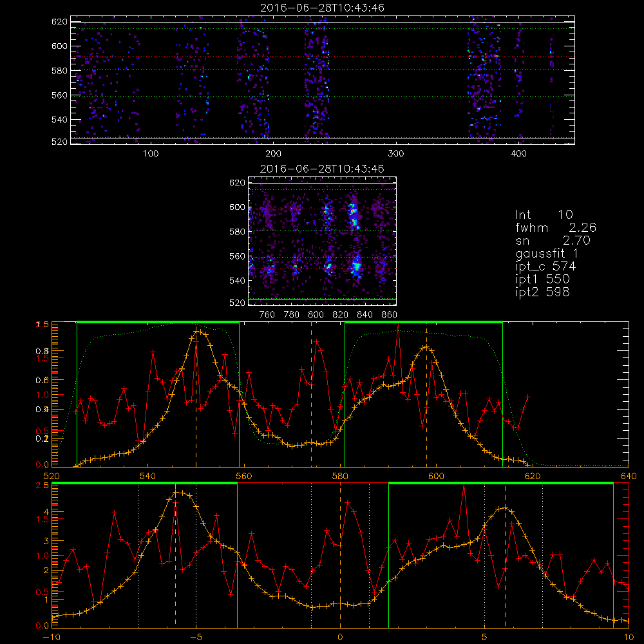This screenshot has width=644, height=644.
Task: Click the dashed orange line at 550 in profile plot
Action: click(196, 394)
